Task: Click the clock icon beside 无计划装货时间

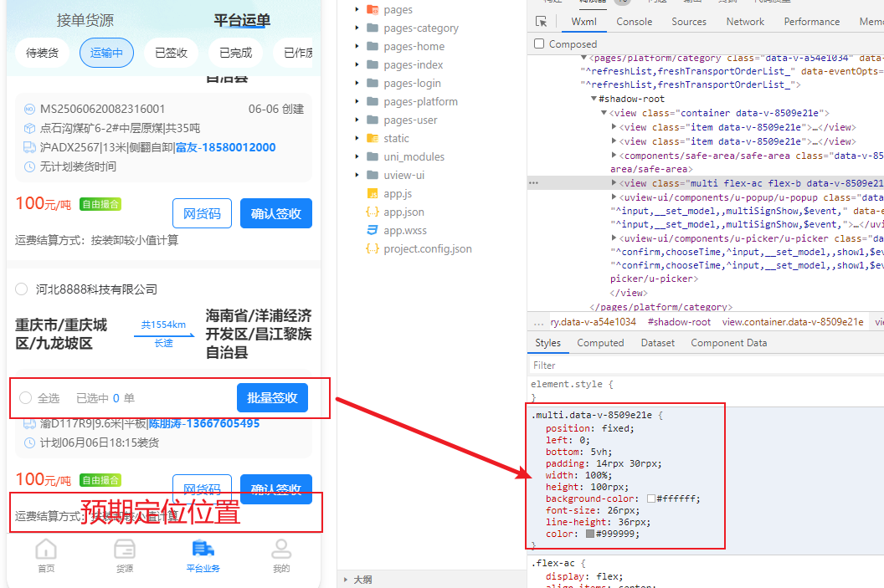Action: click(x=29, y=166)
